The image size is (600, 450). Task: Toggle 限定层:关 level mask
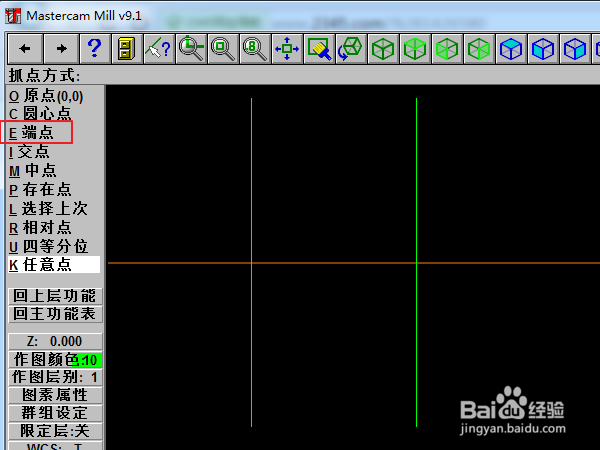pos(55,431)
